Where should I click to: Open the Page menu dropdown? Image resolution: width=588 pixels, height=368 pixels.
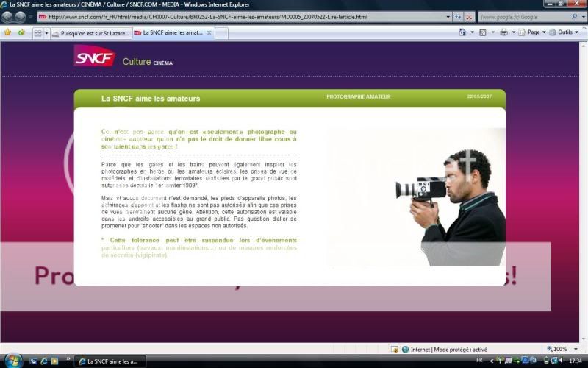[534, 32]
